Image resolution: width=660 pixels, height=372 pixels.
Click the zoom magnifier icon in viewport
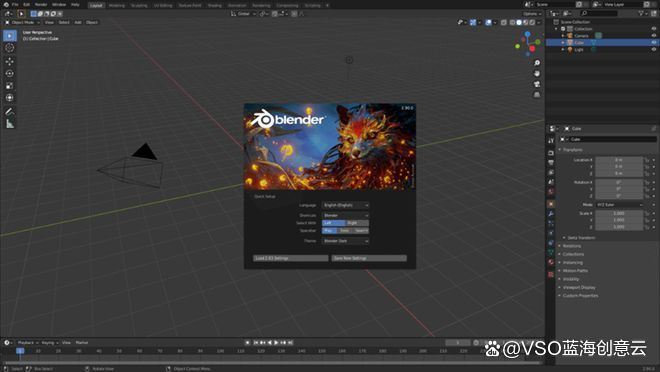click(x=537, y=63)
